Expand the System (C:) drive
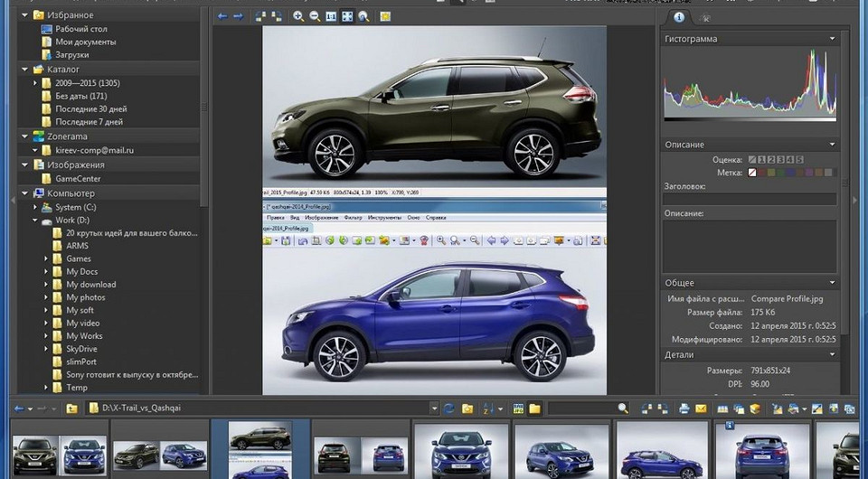The height and width of the screenshot is (479, 868). coord(35,207)
